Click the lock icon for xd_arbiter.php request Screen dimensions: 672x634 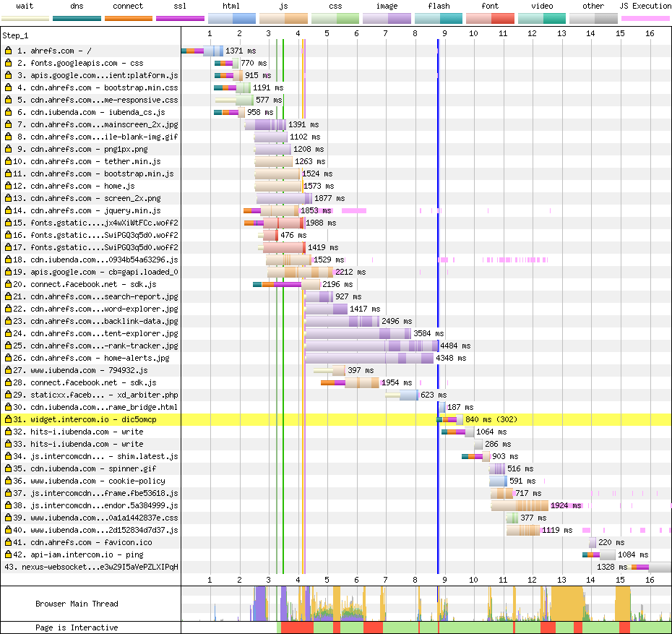click(x=9, y=395)
